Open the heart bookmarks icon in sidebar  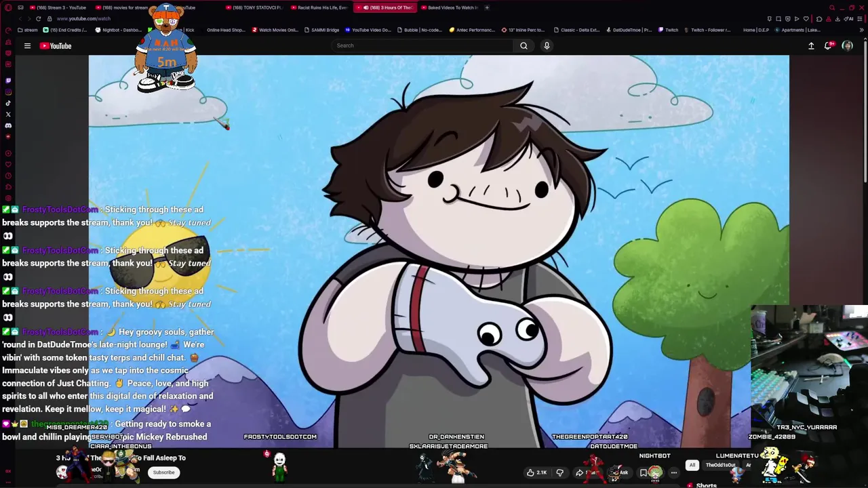pyautogui.click(x=8, y=164)
